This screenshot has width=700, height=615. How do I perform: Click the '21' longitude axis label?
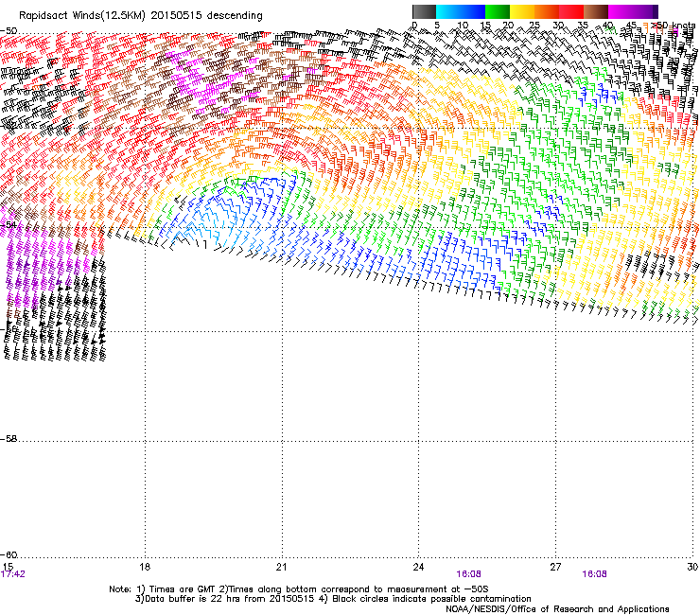coord(281,567)
